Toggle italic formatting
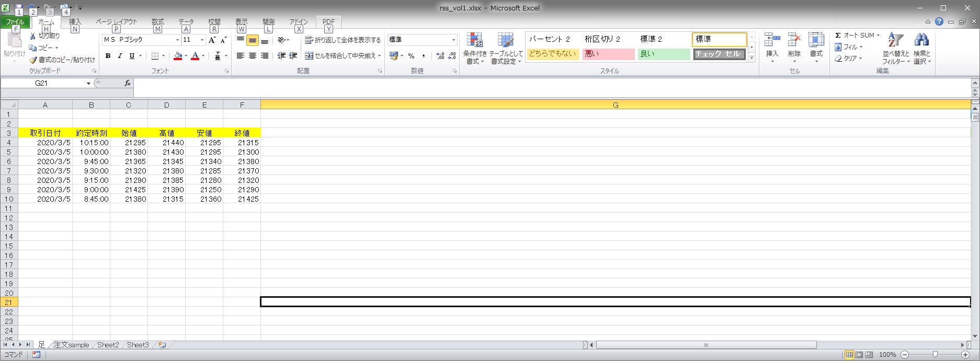Image resolution: width=980 pixels, height=361 pixels. (120, 56)
